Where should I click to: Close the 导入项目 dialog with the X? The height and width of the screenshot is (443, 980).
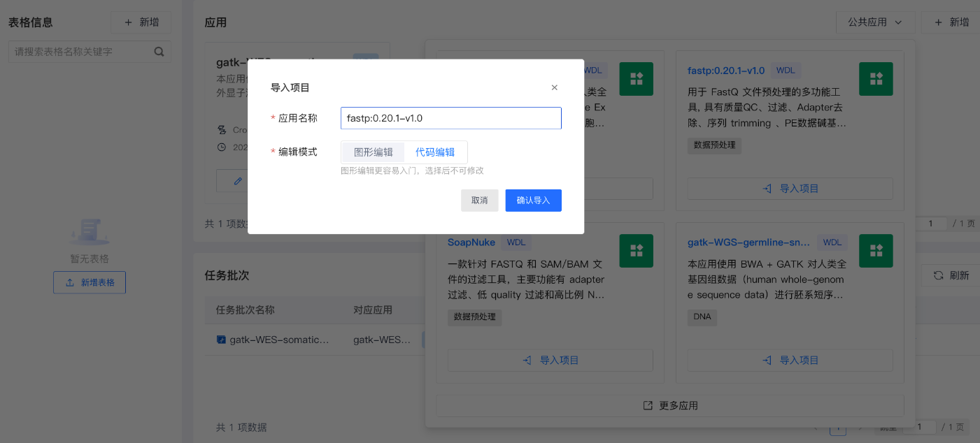(x=555, y=87)
